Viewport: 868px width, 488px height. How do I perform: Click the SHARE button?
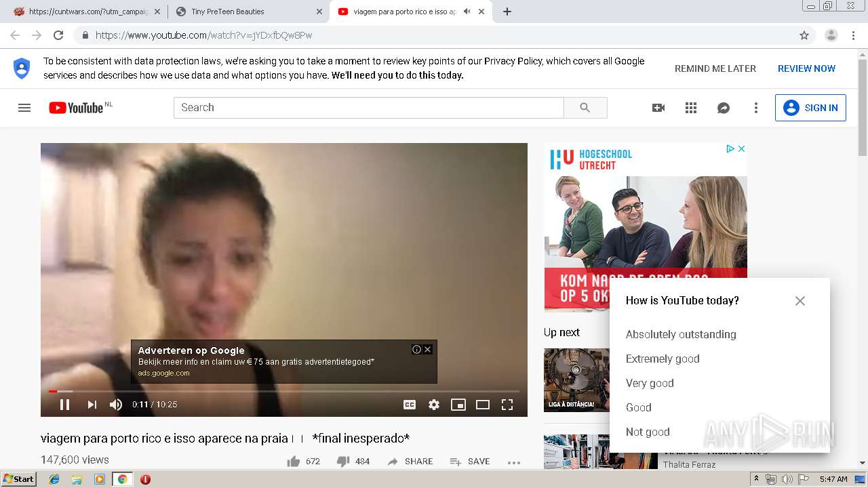coord(410,462)
